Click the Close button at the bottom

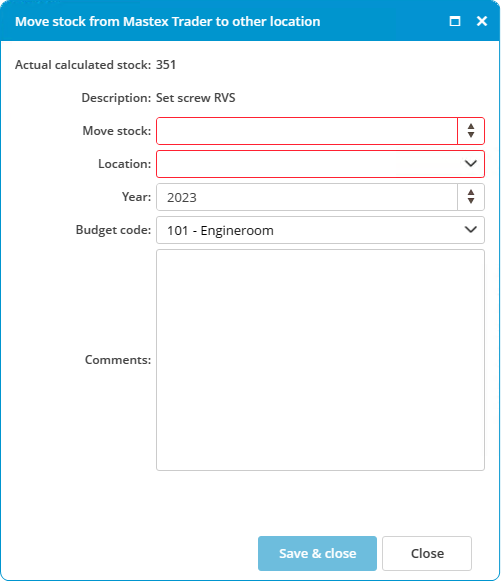427,553
